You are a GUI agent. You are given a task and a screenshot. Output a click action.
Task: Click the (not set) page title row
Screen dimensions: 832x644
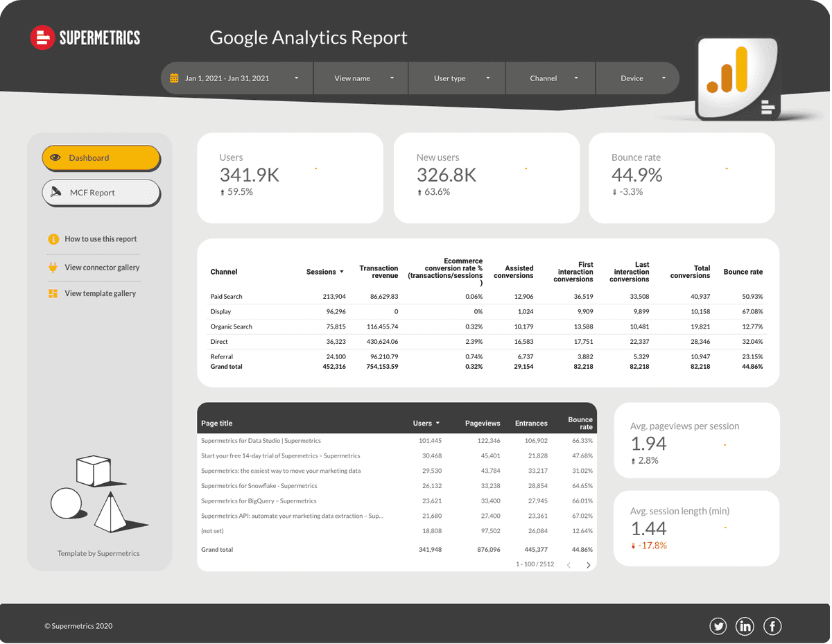(x=397, y=532)
